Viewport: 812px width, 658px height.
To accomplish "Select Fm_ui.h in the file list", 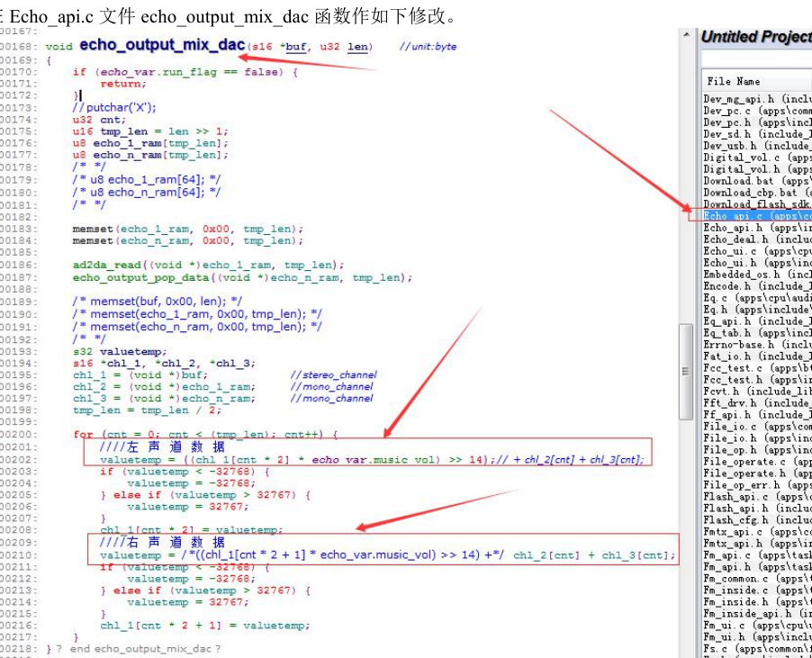I will [x=757, y=637].
